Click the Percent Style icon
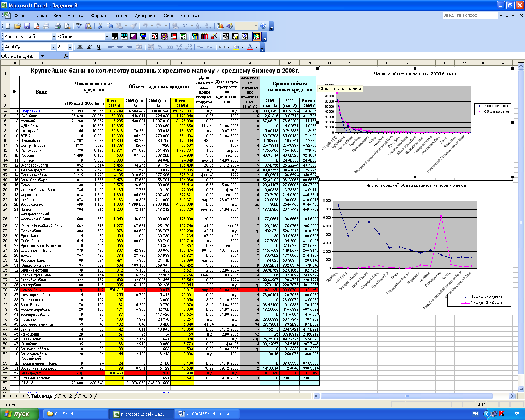 coord(160,47)
